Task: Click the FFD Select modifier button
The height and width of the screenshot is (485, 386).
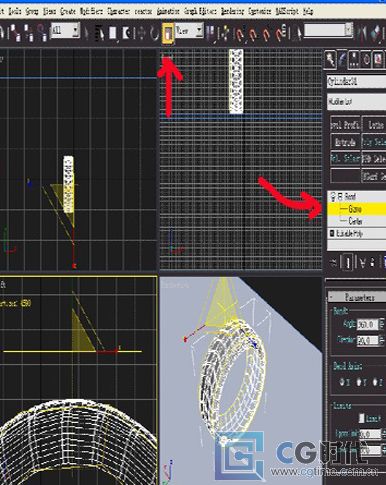Action: coord(375,159)
